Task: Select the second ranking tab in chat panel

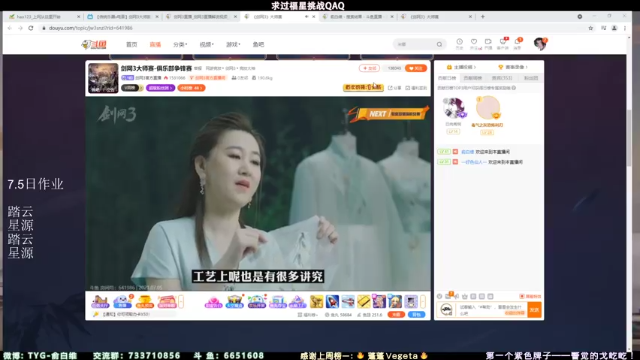Action: point(473,78)
